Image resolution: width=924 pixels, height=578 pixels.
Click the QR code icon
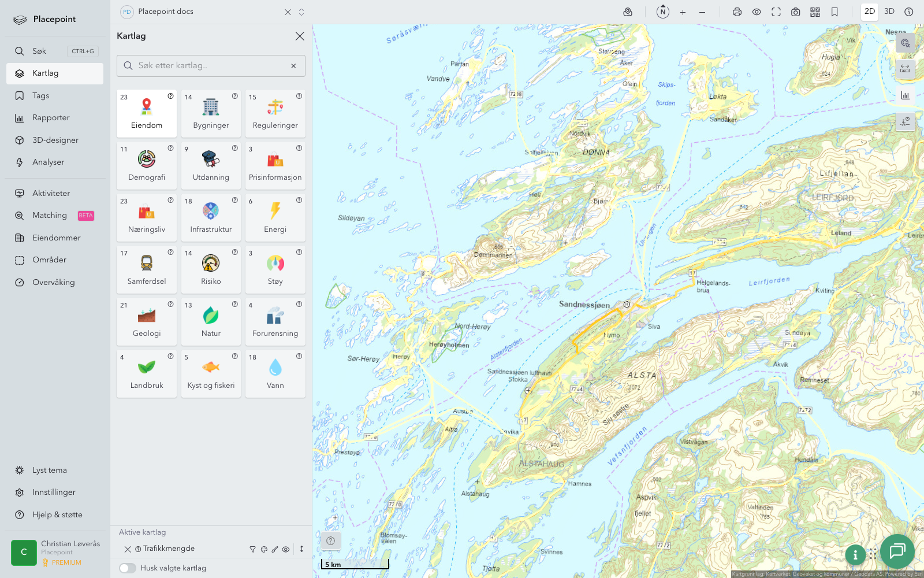pyautogui.click(x=815, y=12)
